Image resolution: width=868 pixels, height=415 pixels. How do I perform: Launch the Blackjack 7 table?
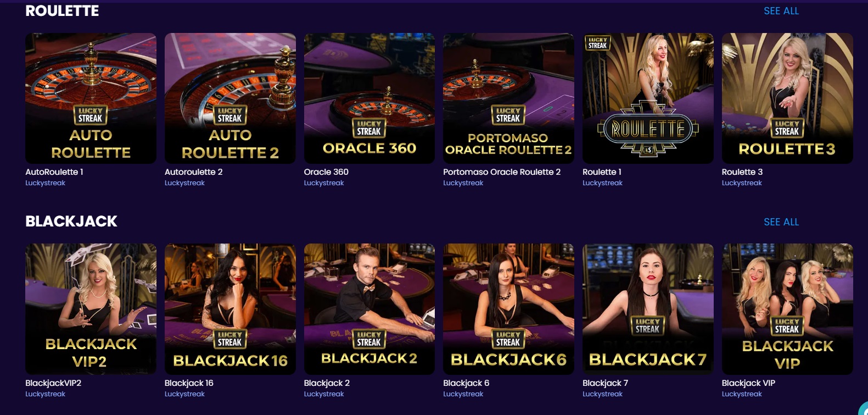648,309
